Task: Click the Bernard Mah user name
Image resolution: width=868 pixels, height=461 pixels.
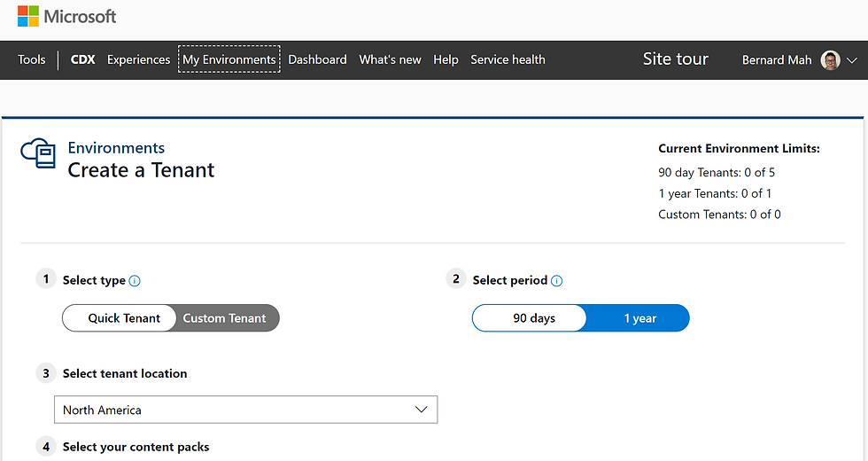Action: [777, 60]
